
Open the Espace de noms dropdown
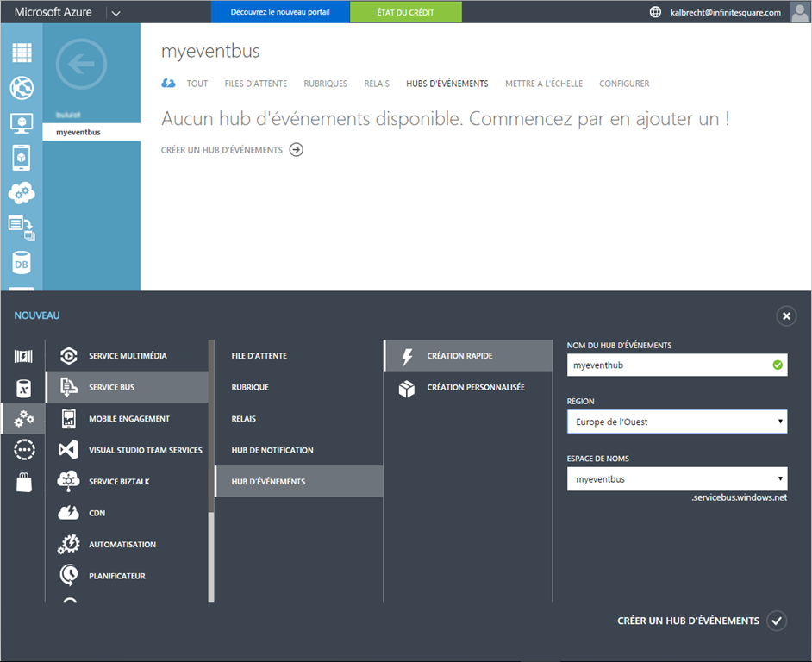677,479
